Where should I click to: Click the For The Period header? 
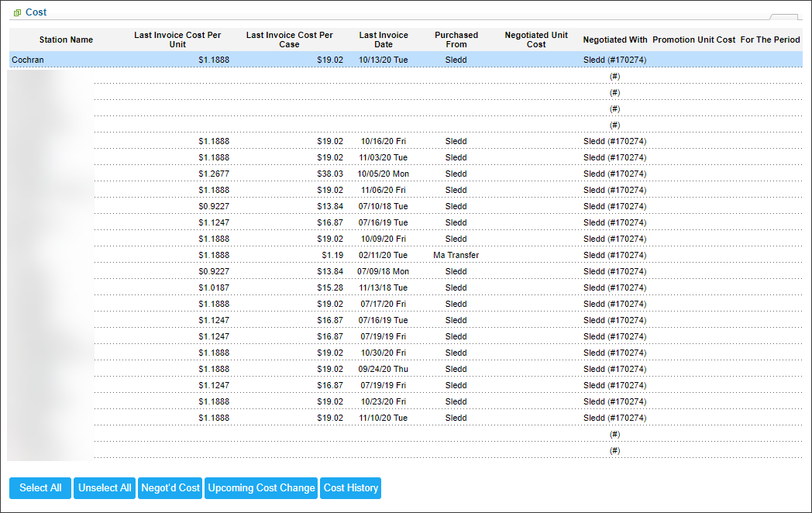[x=770, y=40]
